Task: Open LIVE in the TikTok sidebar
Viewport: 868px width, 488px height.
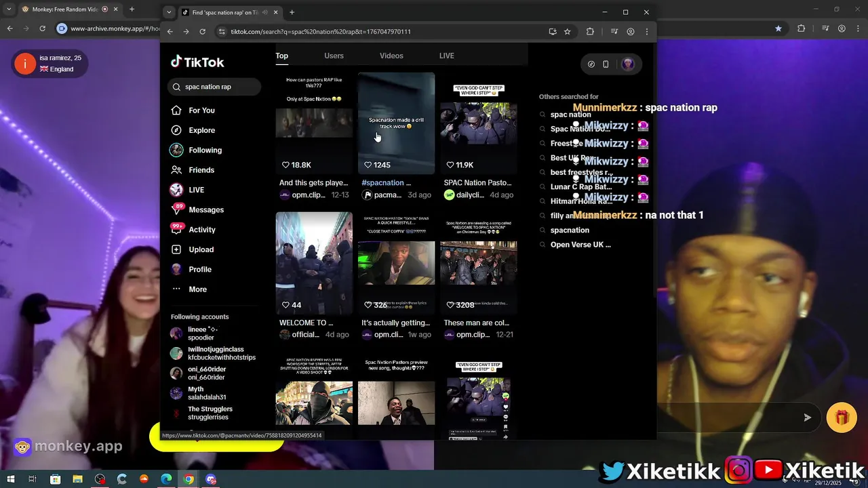Action: 187,190
